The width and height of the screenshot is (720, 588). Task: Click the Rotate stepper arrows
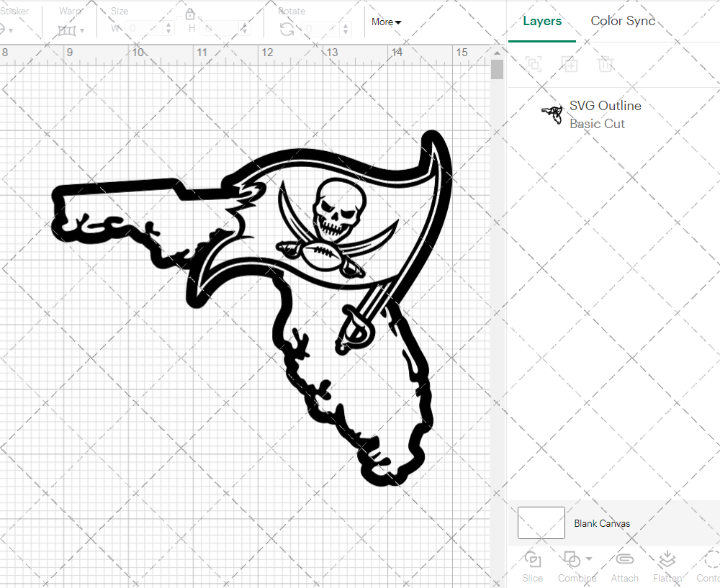click(x=346, y=29)
